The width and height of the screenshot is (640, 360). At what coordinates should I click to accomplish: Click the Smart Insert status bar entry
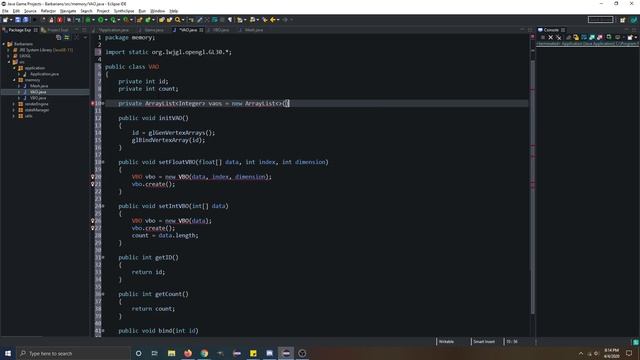click(x=484, y=342)
